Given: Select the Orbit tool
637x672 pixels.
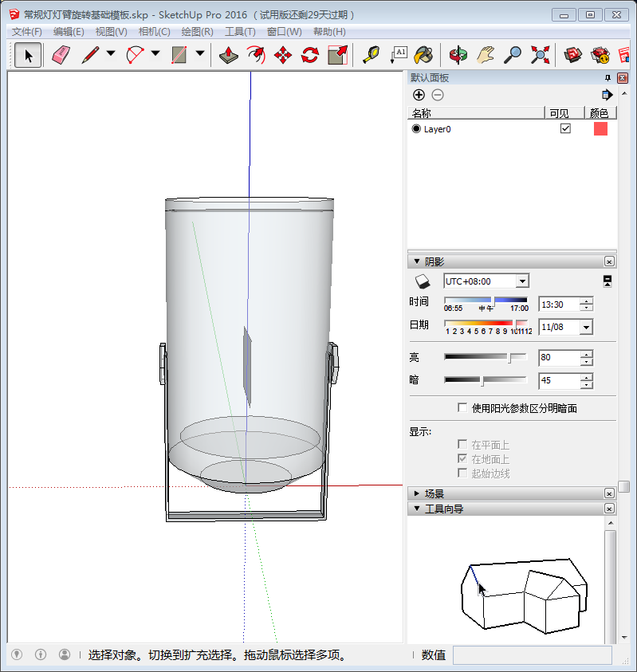Looking at the screenshot, I should click(x=458, y=54).
